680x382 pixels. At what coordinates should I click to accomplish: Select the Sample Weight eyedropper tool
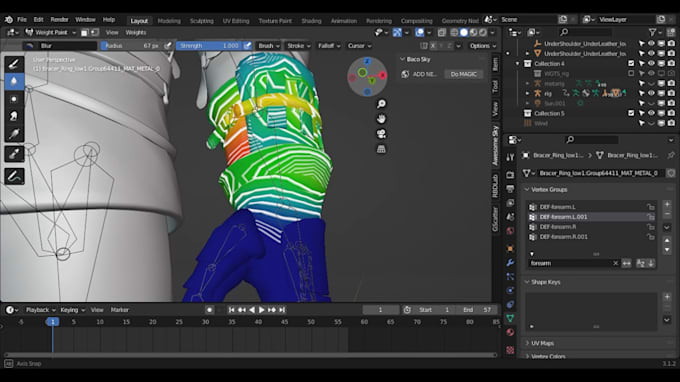(14, 153)
